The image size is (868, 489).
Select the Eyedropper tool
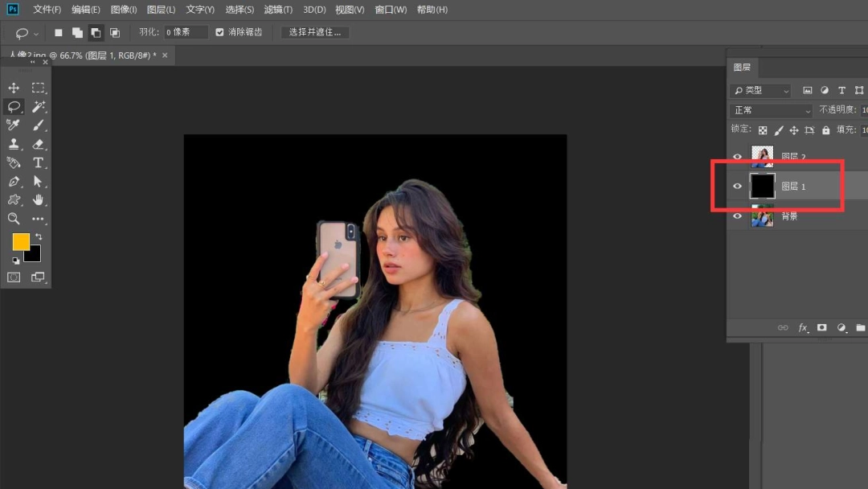click(x=14, y=125)
